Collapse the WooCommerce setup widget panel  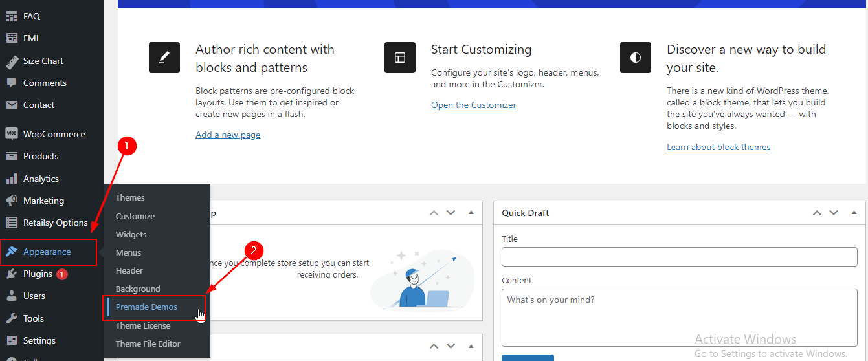click(x=471, y=213)
